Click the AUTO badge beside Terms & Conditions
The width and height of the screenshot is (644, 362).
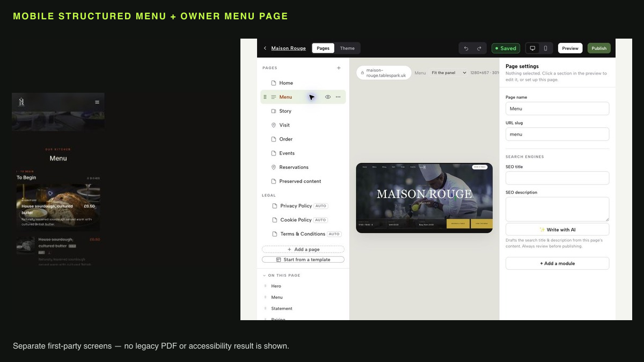click(334, 234)
